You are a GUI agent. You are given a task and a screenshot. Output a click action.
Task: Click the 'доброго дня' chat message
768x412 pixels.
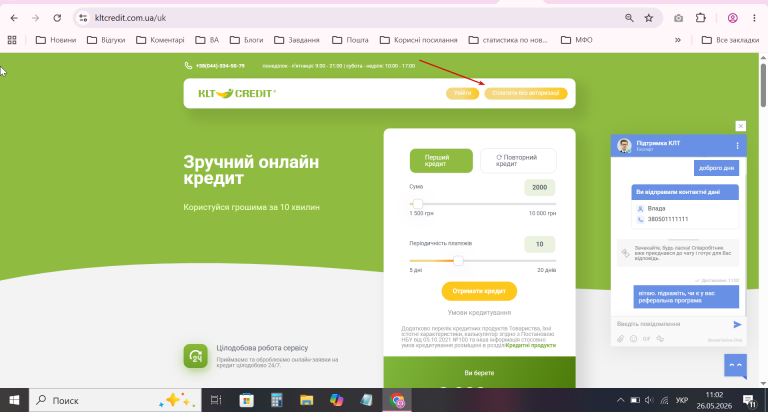coord(716,168)
